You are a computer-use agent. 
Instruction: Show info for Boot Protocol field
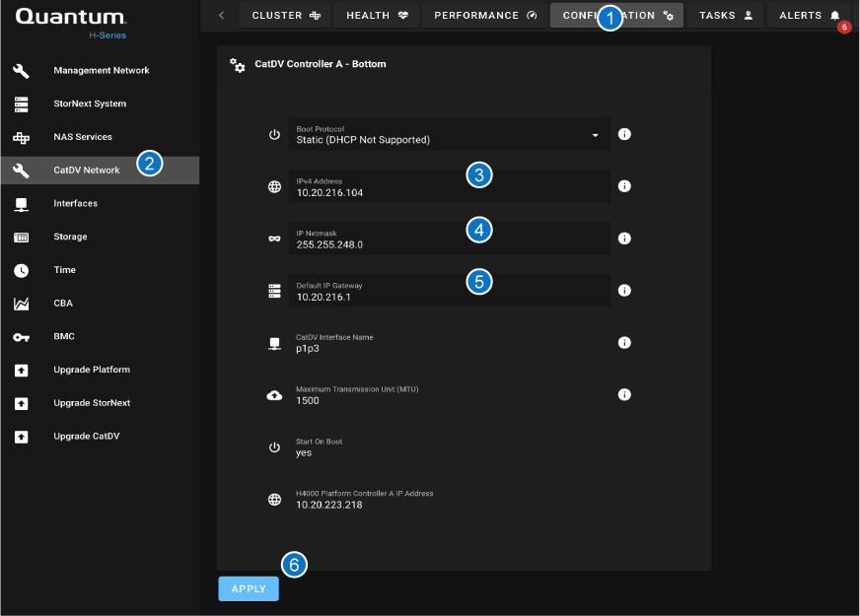tap(624, 134)
